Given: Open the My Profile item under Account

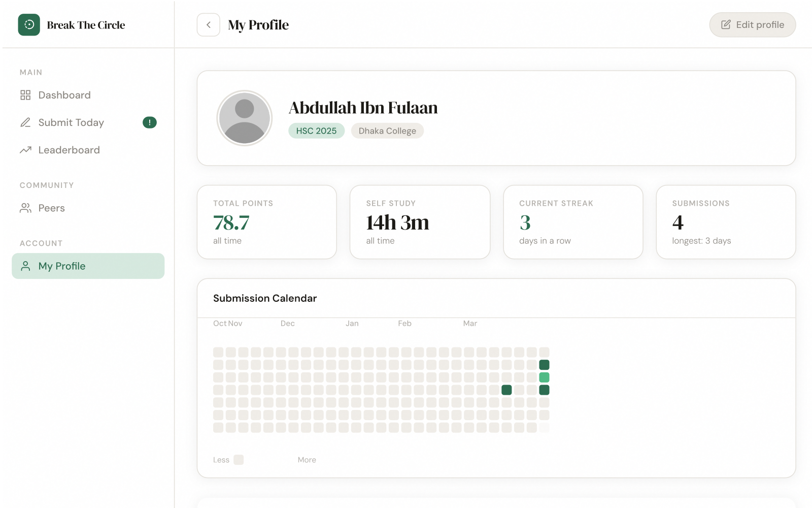Looking at the screenshot, I should [x=62, y=266].
